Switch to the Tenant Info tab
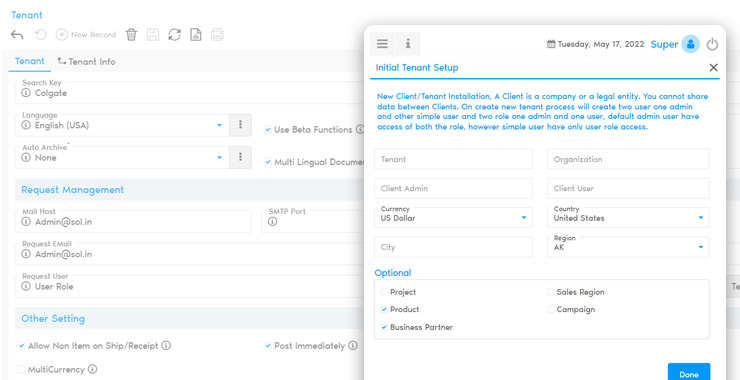This screenshot has height=380, width=740. click(x=86, y=62)
